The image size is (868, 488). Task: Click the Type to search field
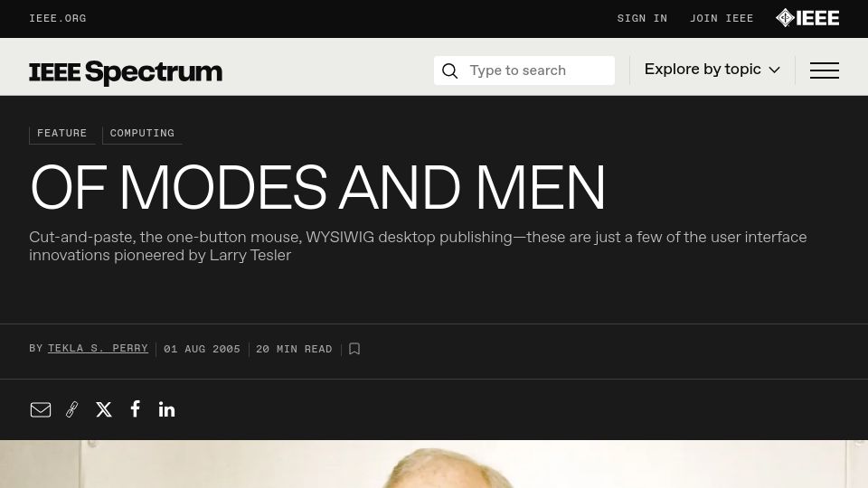[x=524, y=70]
